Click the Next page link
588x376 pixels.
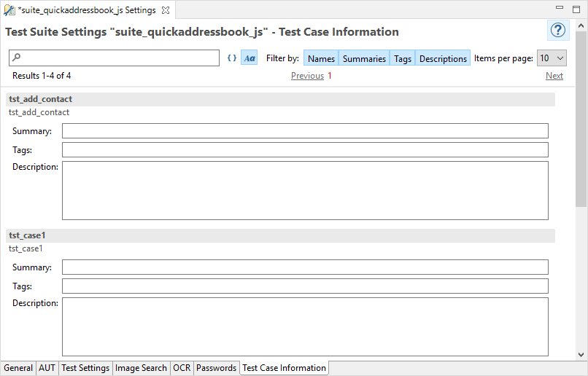[x=554, y=76]
